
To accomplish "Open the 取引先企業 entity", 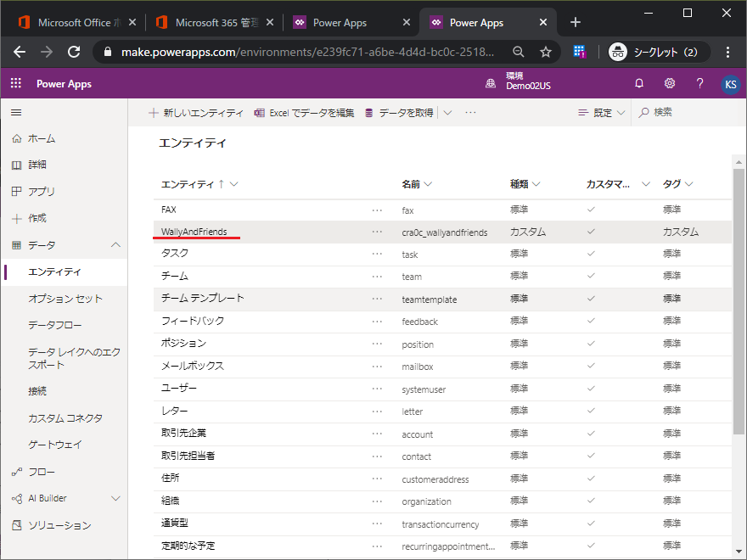I will coord(183,433).
